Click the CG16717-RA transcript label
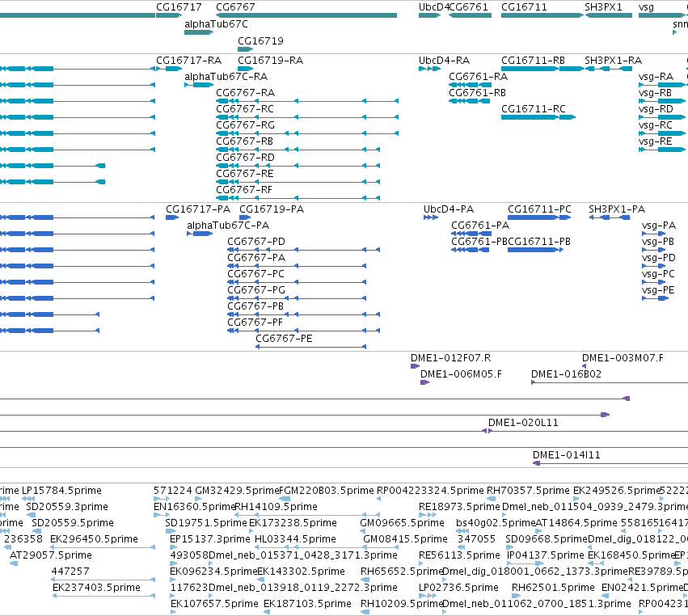The height and width of the screenshot is (616, 688). click(188, 61)
